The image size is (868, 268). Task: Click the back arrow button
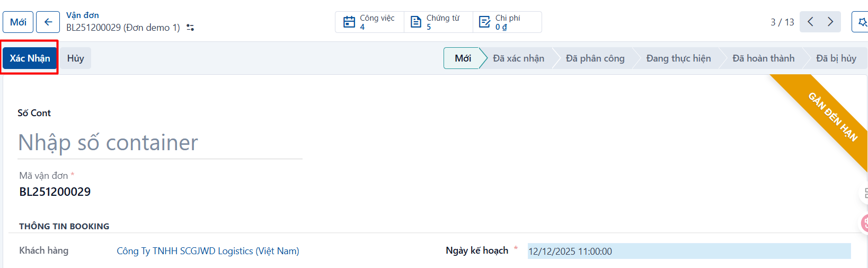48,22
